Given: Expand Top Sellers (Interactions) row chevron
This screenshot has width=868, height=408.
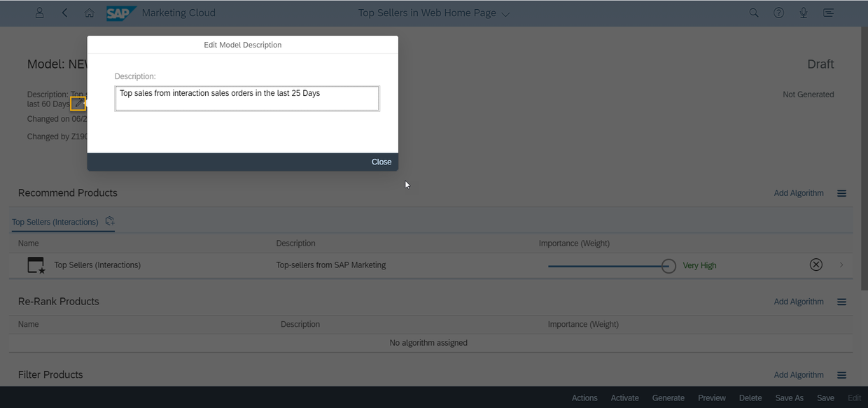Looking at the screenshot, I should pyautogui.click(x=841, y=265).
